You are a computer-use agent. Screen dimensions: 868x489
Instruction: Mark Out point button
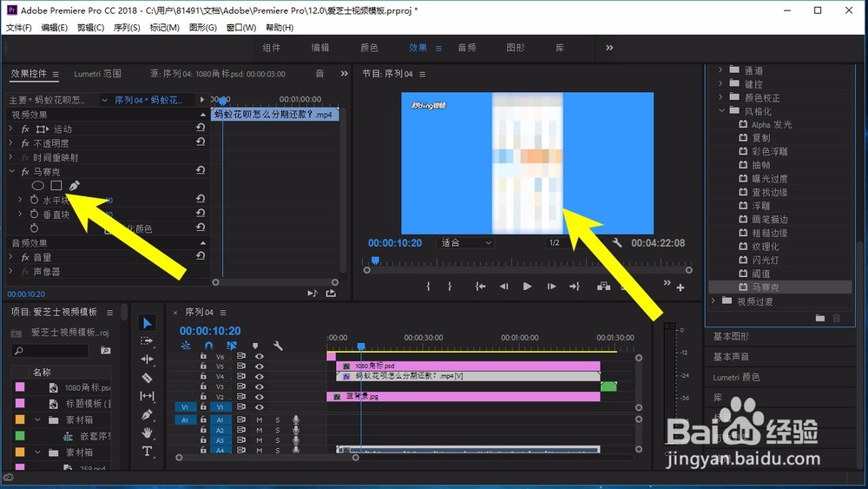pyautogui.click(x=450, y=287)
